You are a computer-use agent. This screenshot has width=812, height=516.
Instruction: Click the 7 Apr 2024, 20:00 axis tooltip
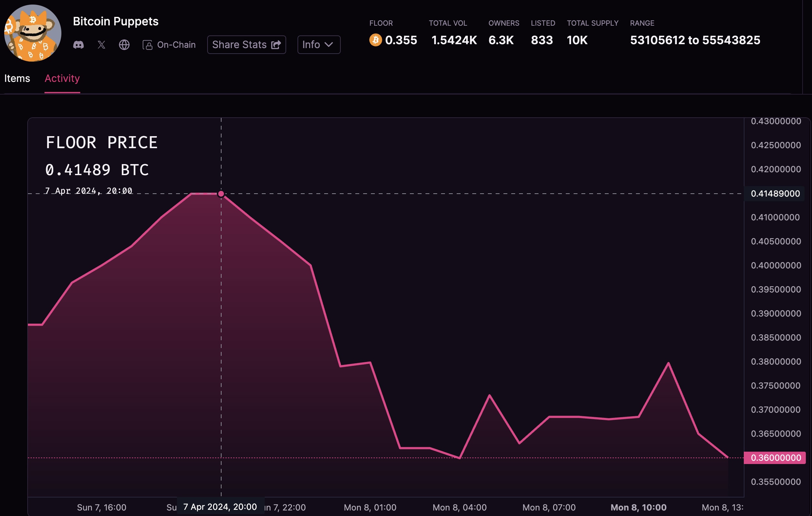pyautogui.click(x=220, y=507)
